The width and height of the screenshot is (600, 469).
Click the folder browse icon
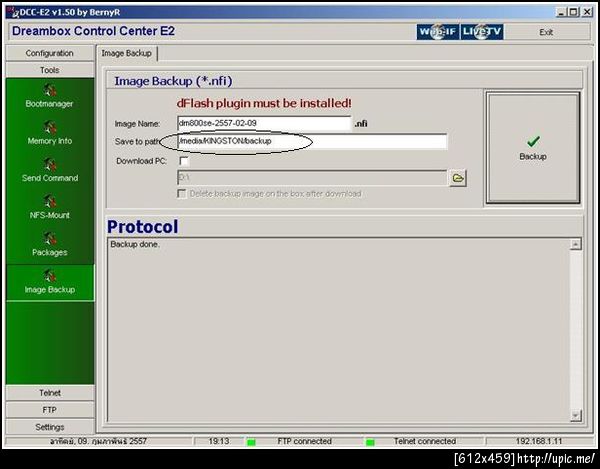tap(458, 178)
